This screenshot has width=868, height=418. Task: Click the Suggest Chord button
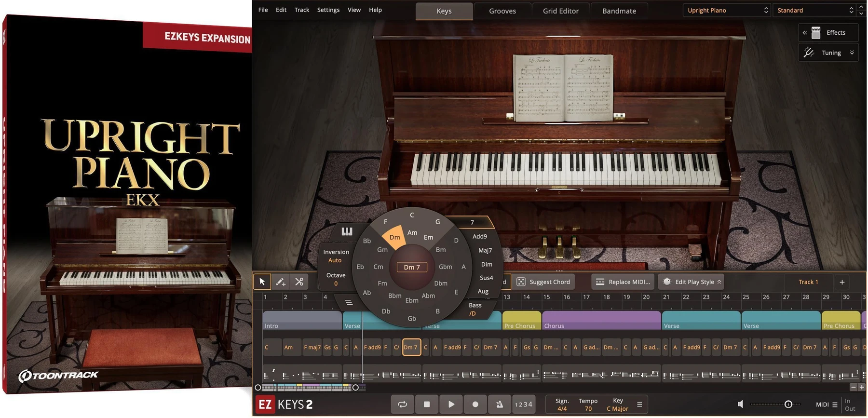[544, 282]
